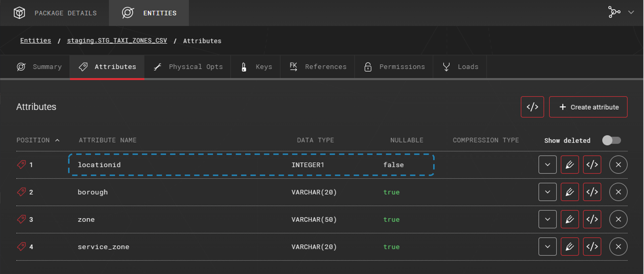Screen dimensions: 644x274
Task: Open the code view icon for zone row
Action: pyautogui.click(x=592, y=219)
